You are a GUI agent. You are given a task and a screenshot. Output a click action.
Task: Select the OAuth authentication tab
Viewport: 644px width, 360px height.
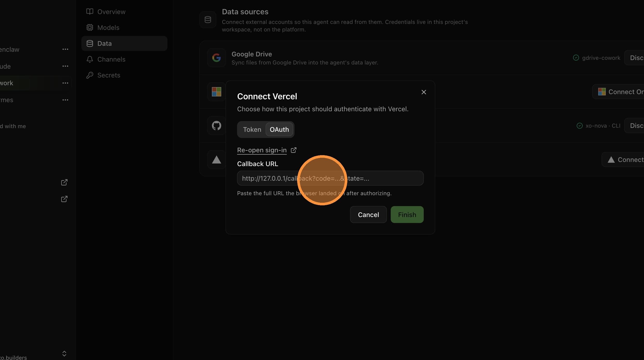(279, 129)
